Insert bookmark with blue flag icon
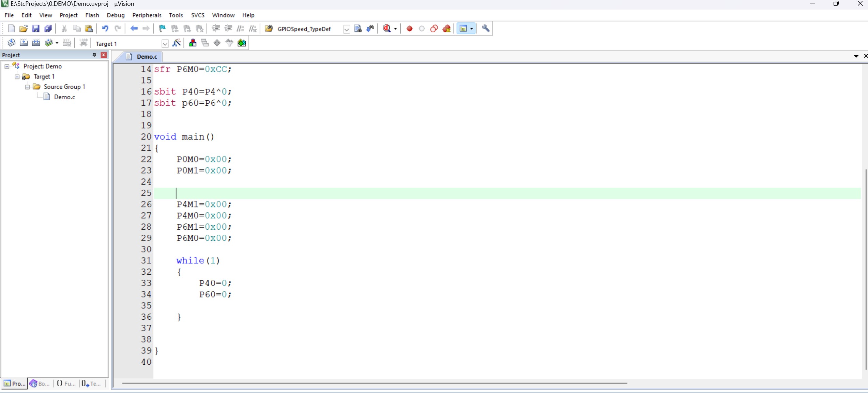Screen dimensions: 868x393 [162, 29]
